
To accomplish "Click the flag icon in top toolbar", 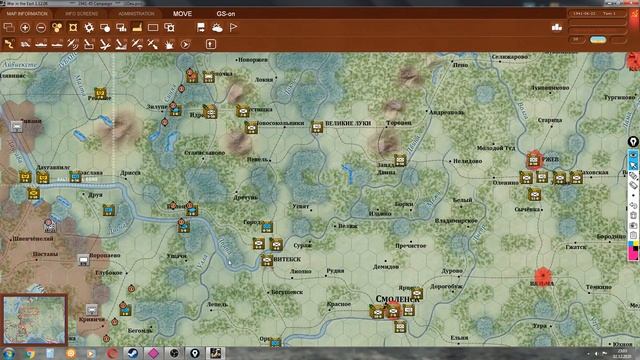I will [233, 27].
